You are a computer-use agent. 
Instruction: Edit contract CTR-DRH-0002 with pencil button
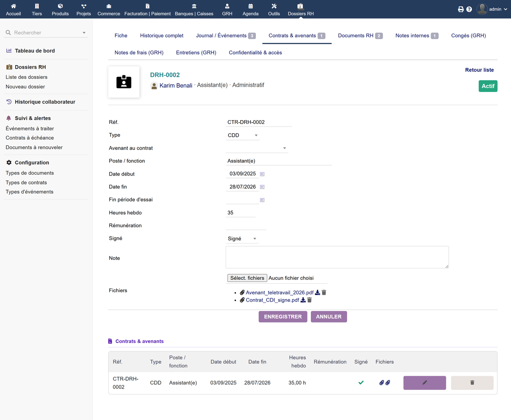425,383
